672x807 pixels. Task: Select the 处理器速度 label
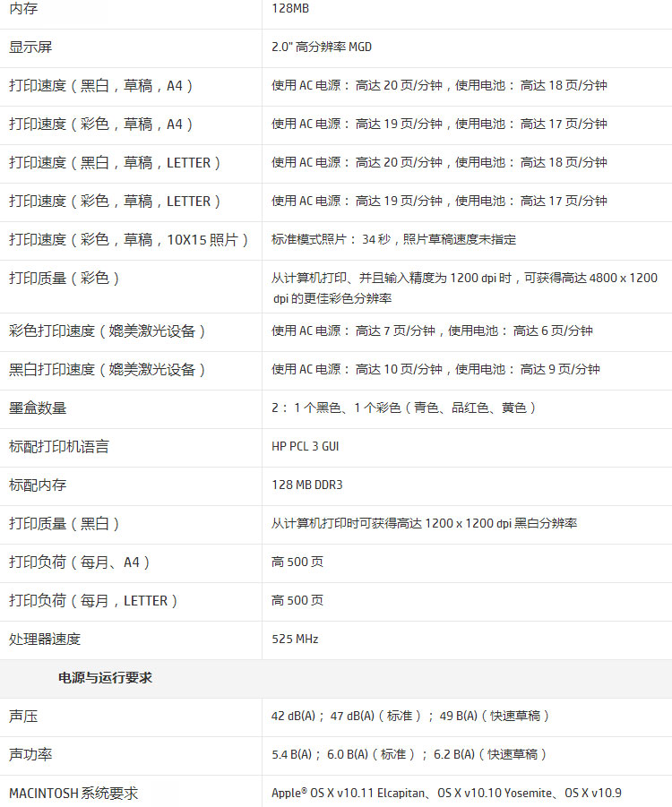[x=45, y=640]
